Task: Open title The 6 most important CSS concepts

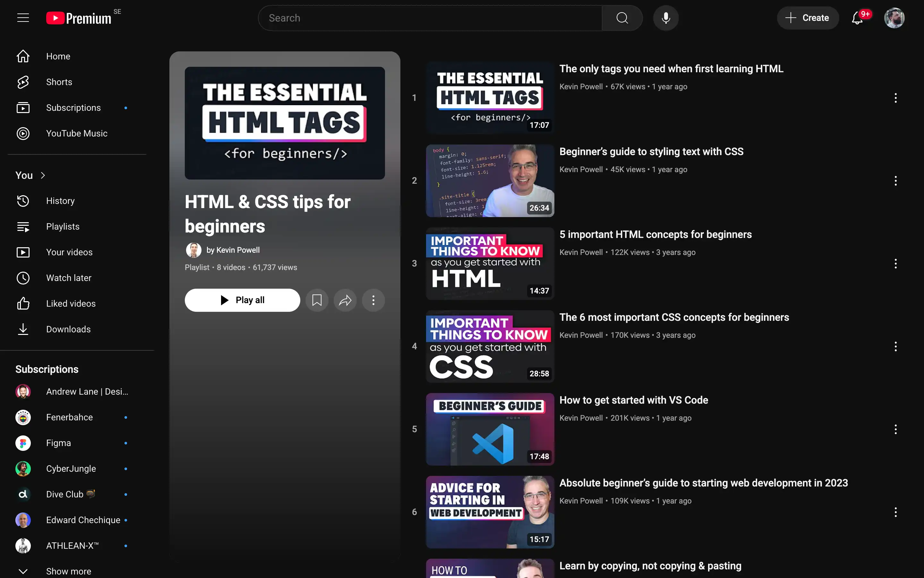Action: (x=674, y=317)
